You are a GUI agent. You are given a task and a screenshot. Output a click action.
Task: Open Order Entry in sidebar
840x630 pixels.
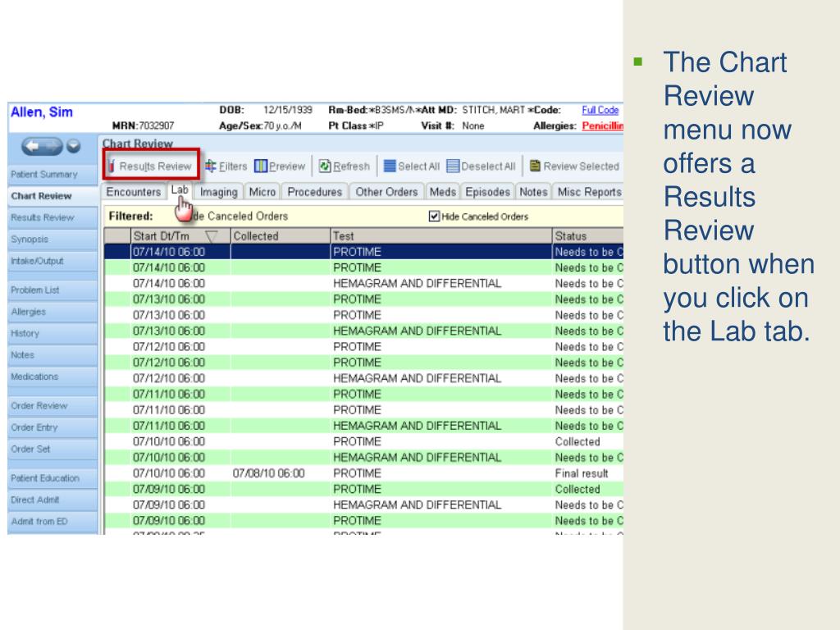pos(52,427)
